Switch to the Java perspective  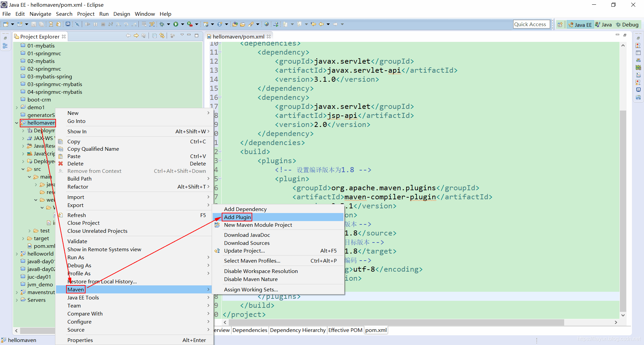603,24
